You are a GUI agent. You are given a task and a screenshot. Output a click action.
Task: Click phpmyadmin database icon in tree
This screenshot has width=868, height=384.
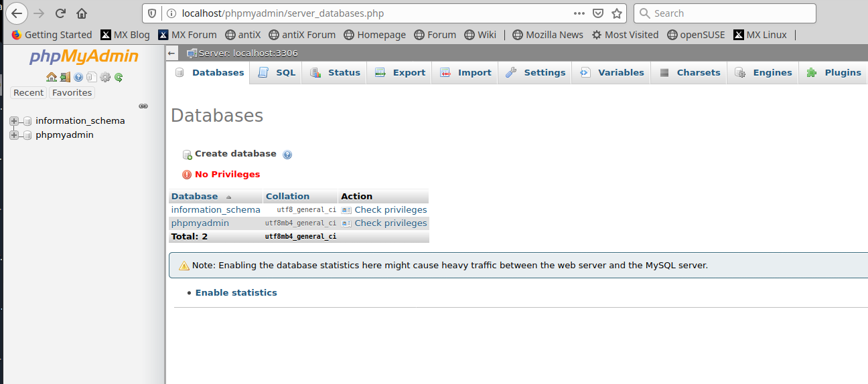[27, 135]
